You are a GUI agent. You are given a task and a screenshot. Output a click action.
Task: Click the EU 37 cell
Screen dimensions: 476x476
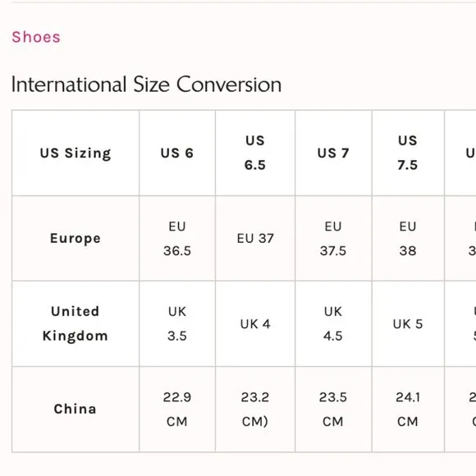point(255,238)
